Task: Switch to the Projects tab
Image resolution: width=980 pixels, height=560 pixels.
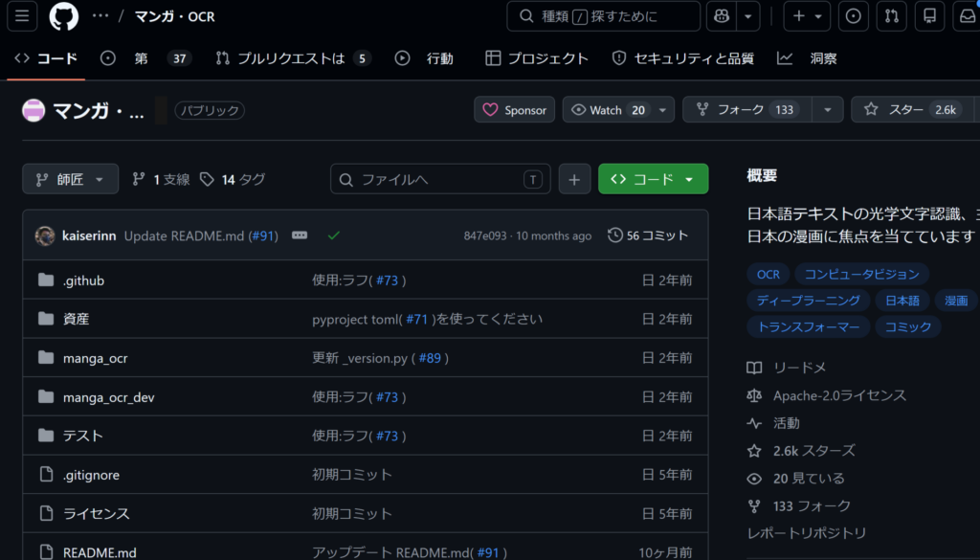Action: click(537, 58)
